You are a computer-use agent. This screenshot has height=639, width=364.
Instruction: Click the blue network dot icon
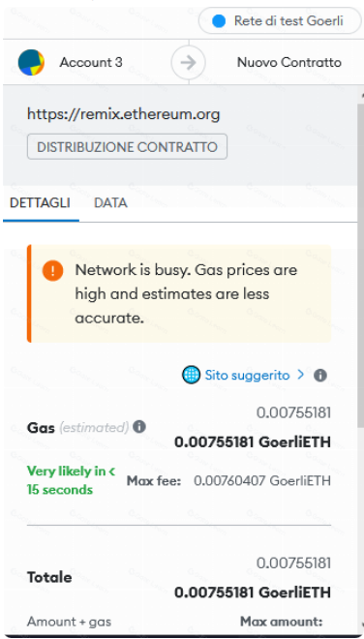[219, 21]
